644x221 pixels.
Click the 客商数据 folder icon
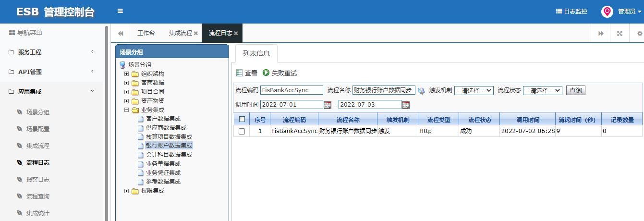pyautogui.click(x=135, y=83)
